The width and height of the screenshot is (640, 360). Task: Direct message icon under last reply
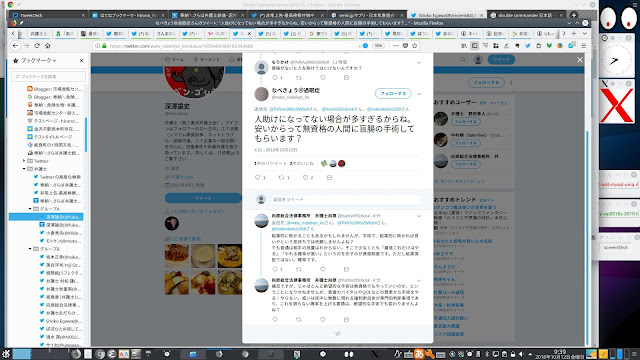346,320
